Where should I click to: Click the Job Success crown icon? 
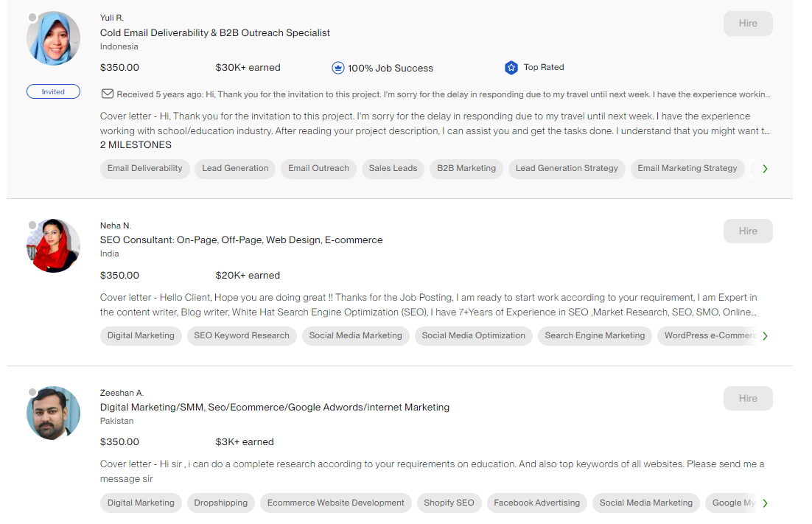[338, 68]
